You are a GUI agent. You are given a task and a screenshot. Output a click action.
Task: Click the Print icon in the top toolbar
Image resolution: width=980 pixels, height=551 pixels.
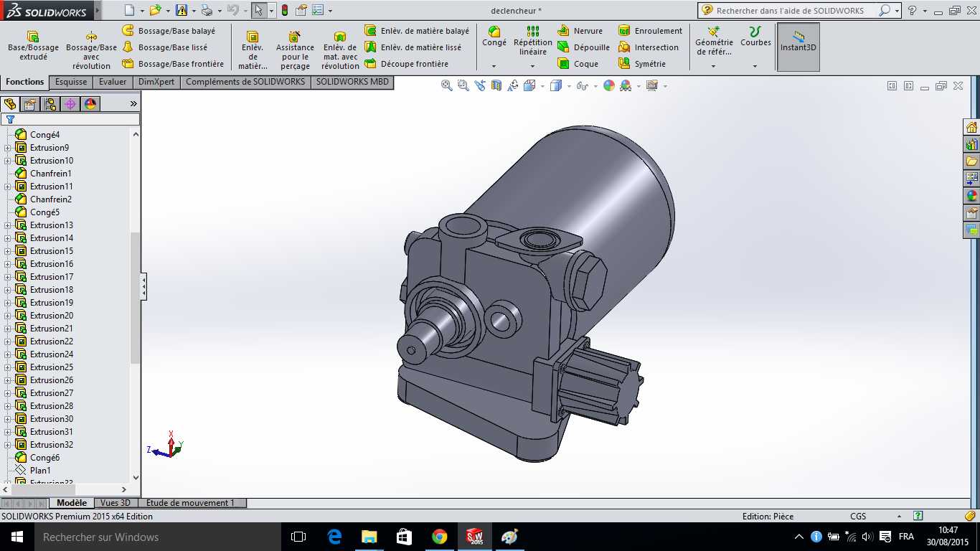coord(207,10)
